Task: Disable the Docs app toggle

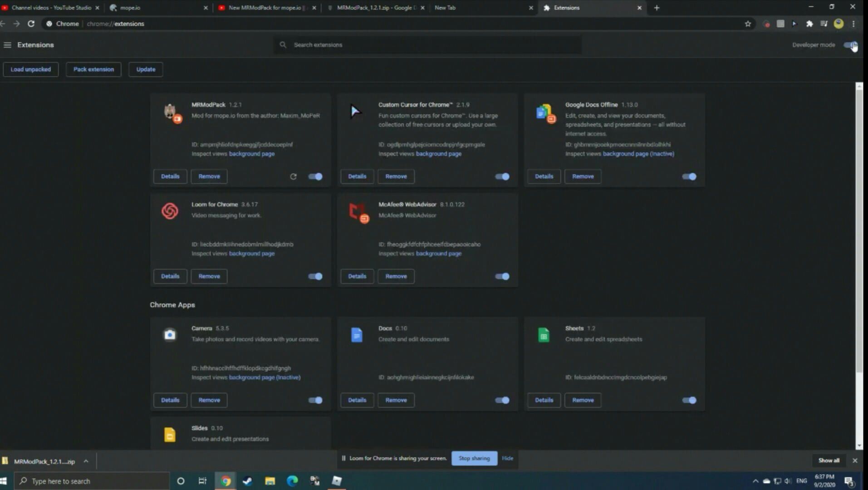Action: tap(502, 400)
